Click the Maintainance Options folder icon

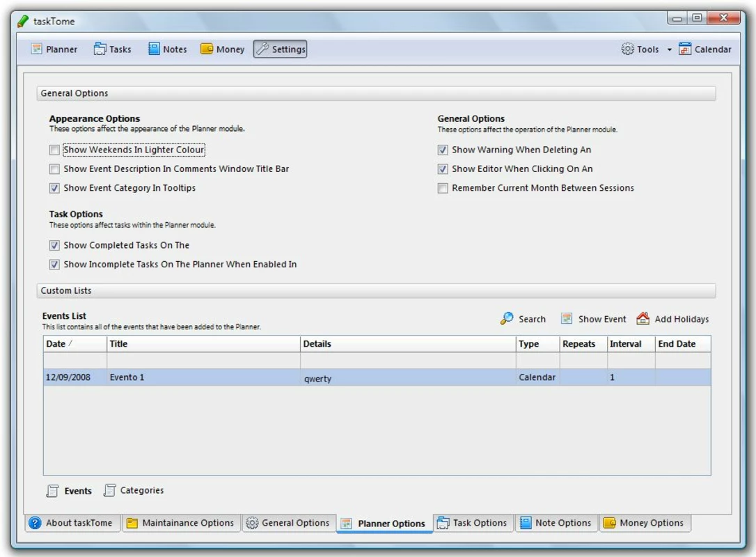[x=132, y=523]
